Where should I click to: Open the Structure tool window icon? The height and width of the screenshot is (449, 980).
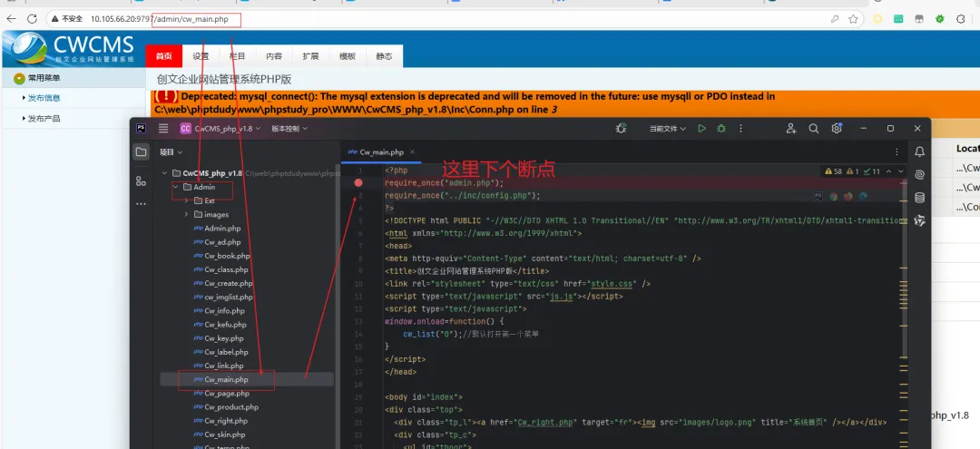(x=142, y=181)
